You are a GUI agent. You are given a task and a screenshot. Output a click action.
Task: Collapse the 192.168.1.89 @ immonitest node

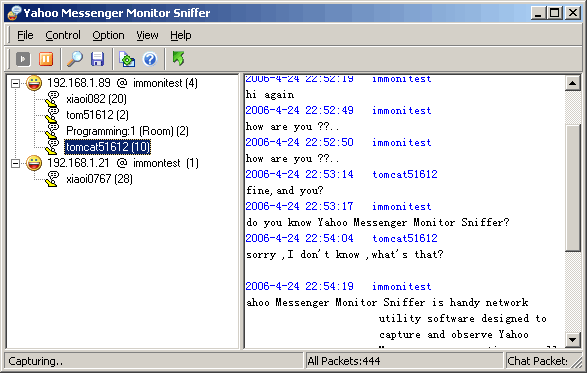(x=15, y=83)
